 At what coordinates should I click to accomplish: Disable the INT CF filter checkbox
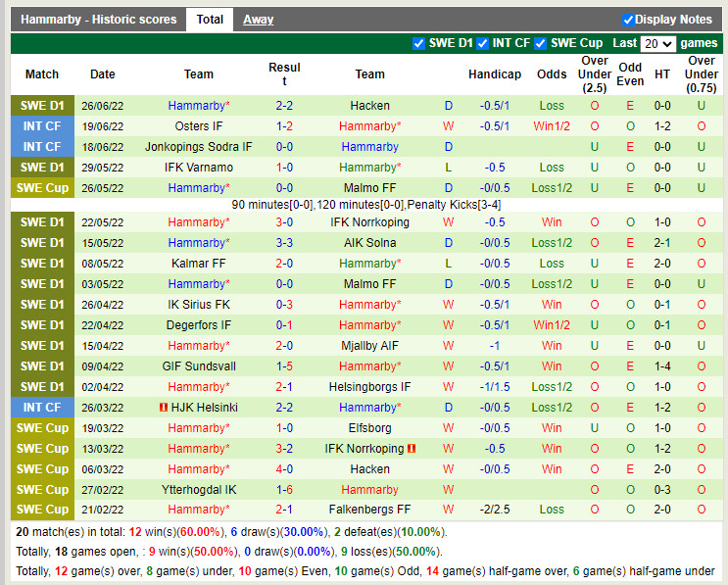484,43
